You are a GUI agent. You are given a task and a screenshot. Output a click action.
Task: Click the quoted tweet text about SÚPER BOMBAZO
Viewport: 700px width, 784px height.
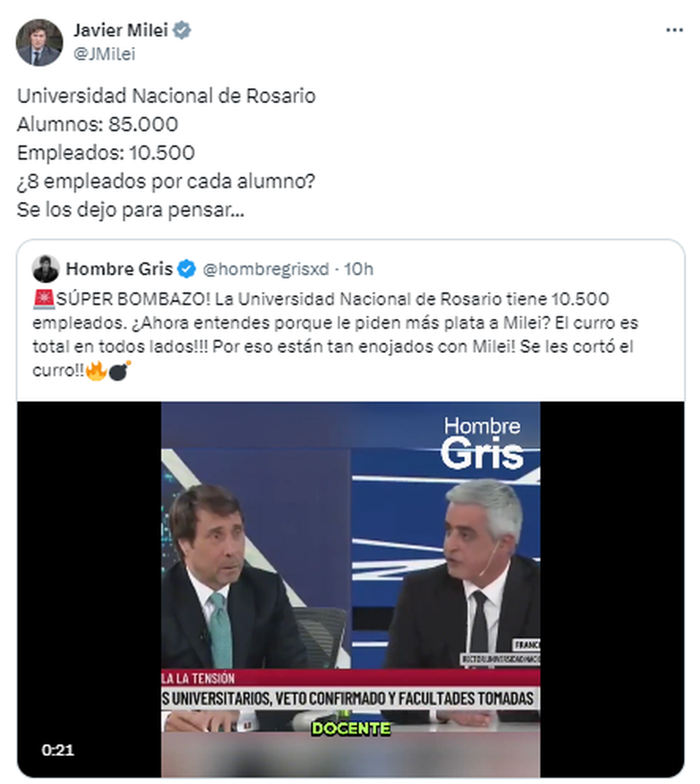[335, 335]
